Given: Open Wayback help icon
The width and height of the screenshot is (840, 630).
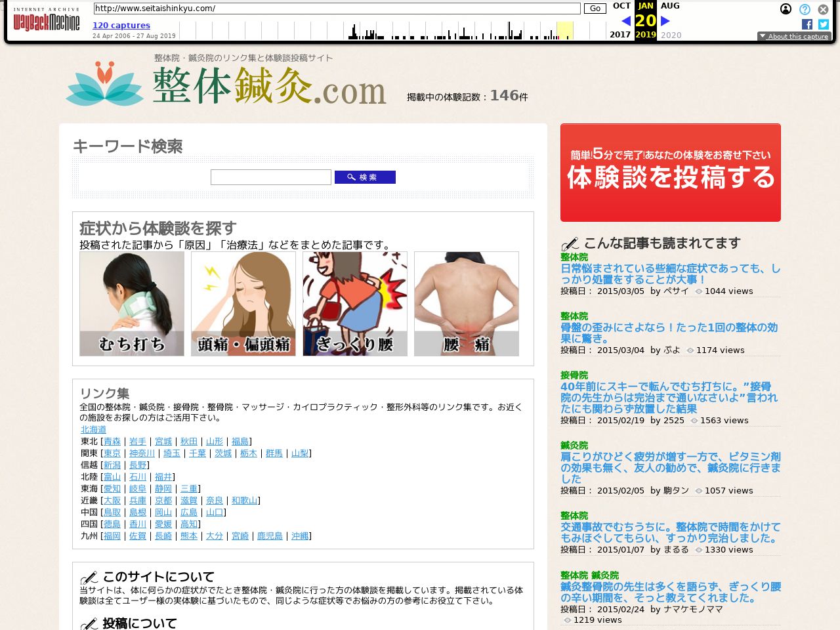Looking at the screenshot, I should (x=805, y=9).
